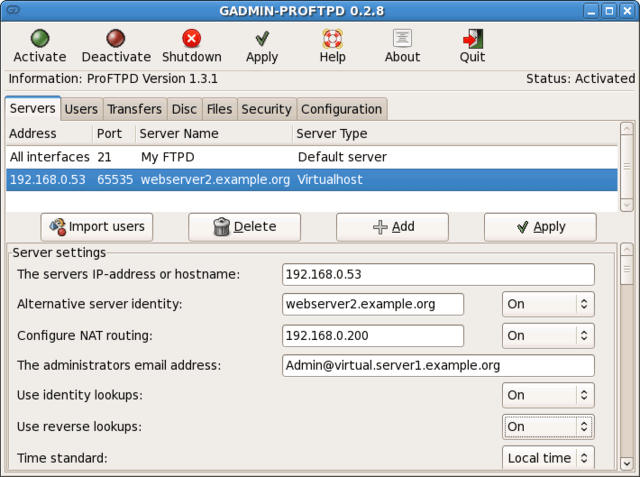Click the Quit exit-door icon
The height and width of the screenshot is (477, 640).
click(x=473, y=38)
